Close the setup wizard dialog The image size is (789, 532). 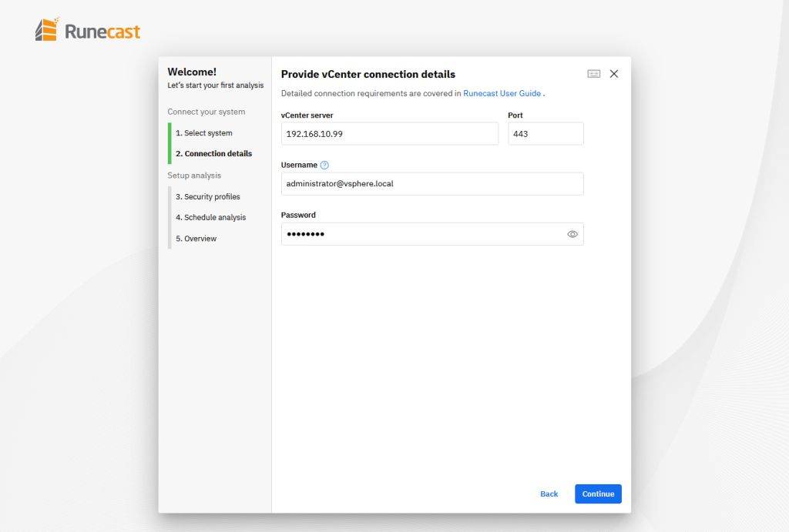[614, 74]
